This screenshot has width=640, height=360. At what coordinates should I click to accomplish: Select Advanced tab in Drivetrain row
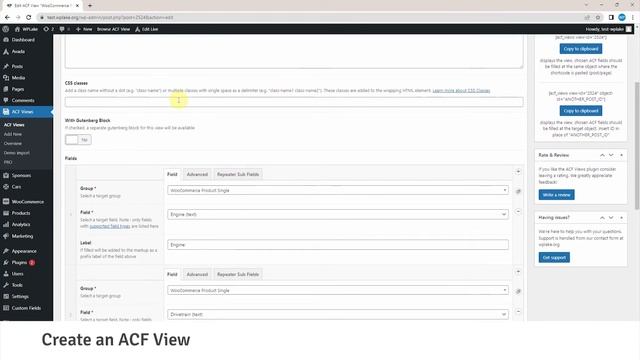pos(197,274)
